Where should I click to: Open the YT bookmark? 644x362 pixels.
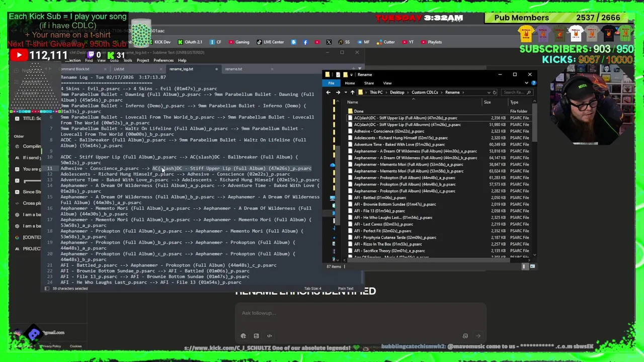(408, 42)
